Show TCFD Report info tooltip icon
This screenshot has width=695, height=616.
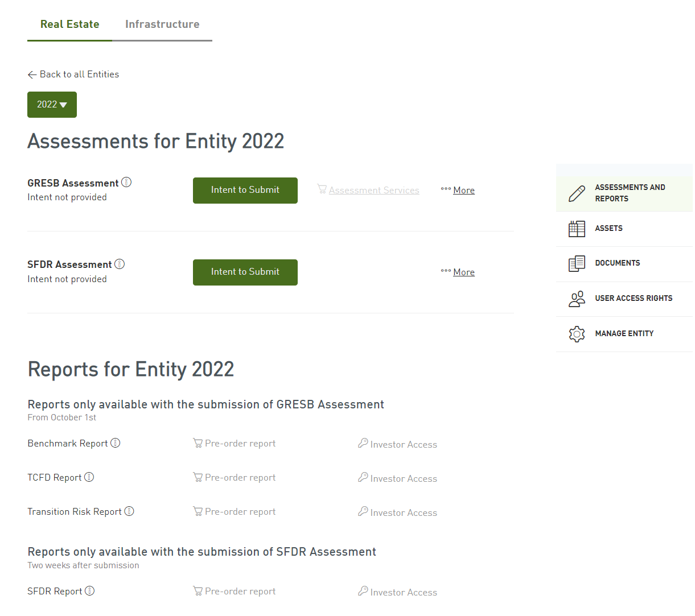pyautogui.click(x=89, y=477)
